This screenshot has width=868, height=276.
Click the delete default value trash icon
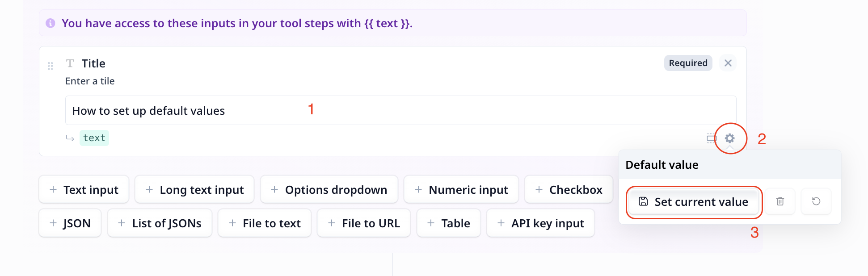(x=780, y=201)
